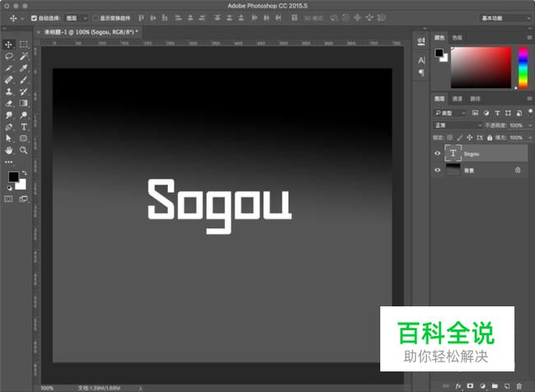Open the 正常 blend mode dropdown
This screenshot has width=535, height=392.
pos(458,125)
